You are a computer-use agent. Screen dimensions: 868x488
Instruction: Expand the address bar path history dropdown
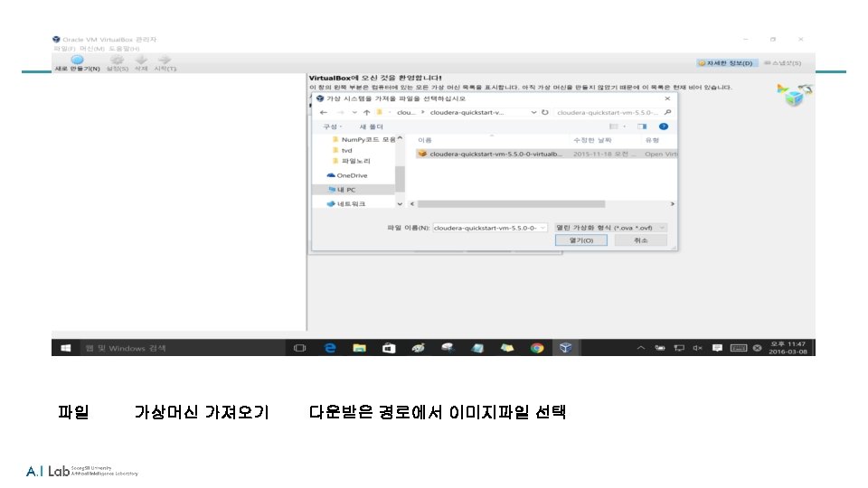pyautogui.click(x=533, y=112)
